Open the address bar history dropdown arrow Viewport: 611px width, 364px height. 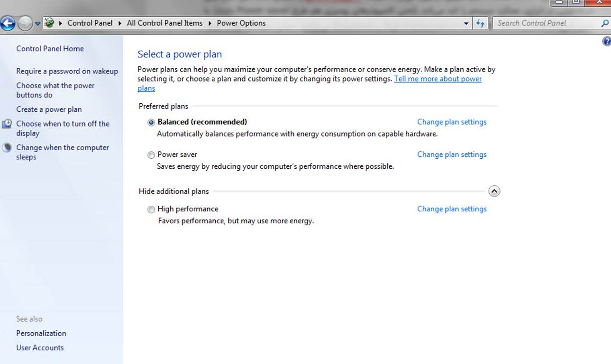tap(466, 23)
